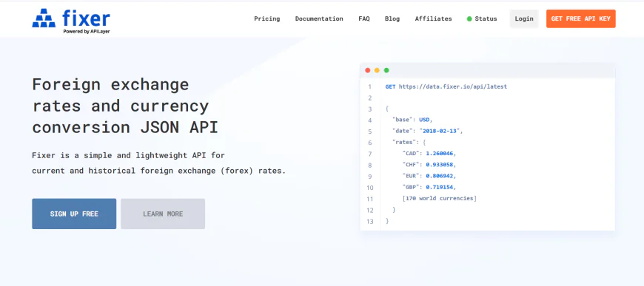Click the main heading 'Foreign exchange'

(x=110, y=84)
